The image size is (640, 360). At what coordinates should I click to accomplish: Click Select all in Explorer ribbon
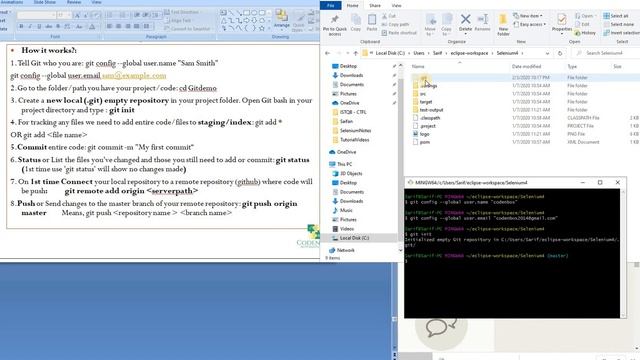(x=616, y=16)
